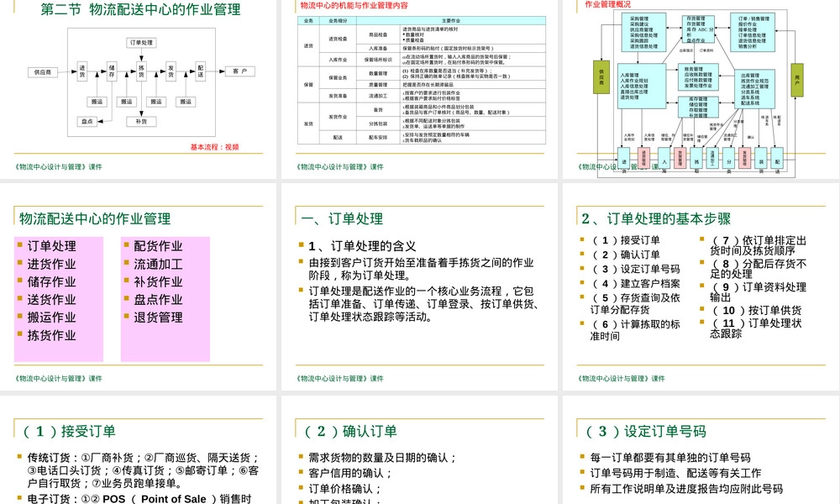Click the 盘点作业 bullet in the pink list

(158, 299)
